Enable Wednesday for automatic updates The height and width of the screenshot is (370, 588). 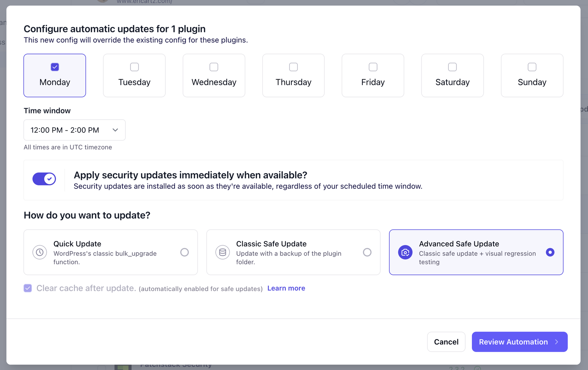(x=214, y=67)
